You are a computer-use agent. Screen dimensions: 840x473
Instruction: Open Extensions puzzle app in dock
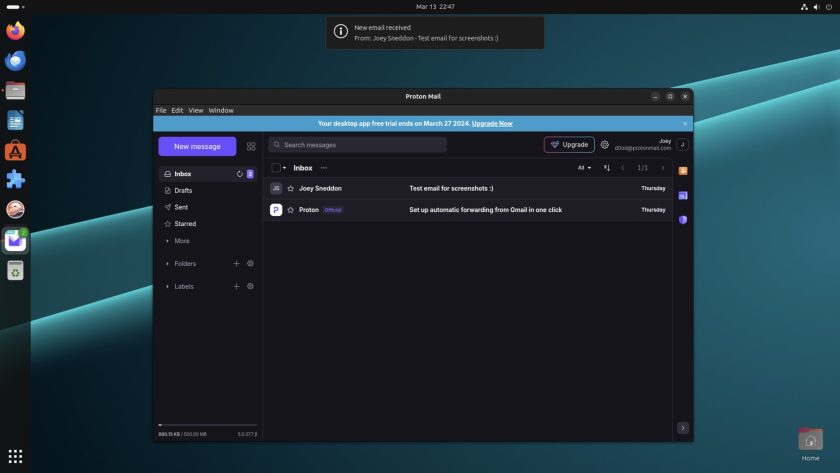coord(16,180)
